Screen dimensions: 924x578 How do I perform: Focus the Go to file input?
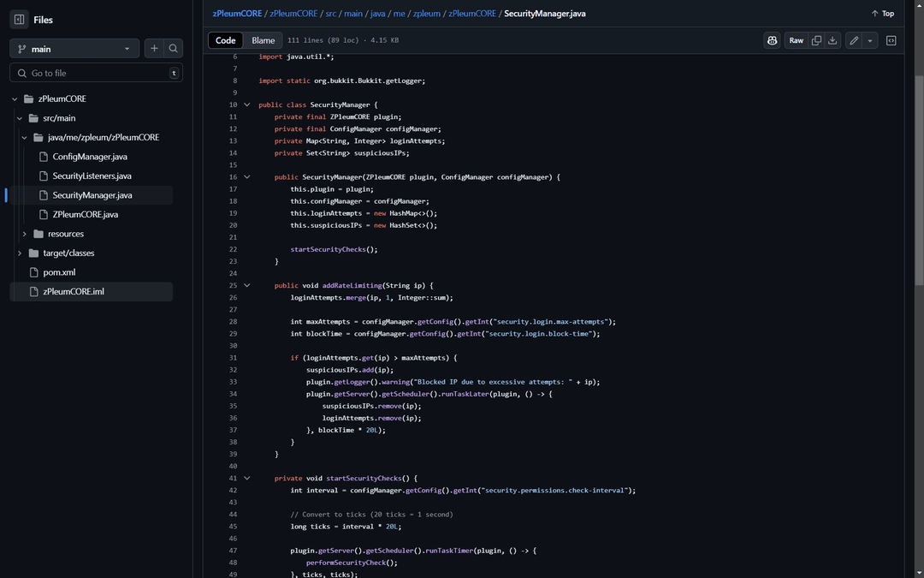point(96,73)
